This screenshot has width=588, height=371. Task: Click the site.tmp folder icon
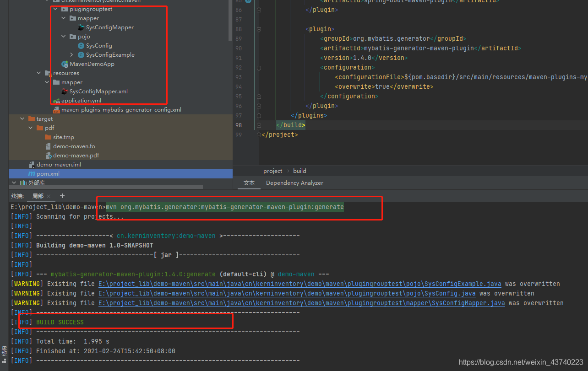(x=48, y=137)
